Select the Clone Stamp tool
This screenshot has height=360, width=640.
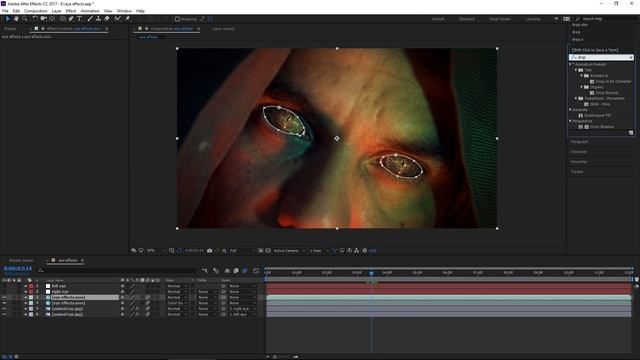[x=98, y=19]
